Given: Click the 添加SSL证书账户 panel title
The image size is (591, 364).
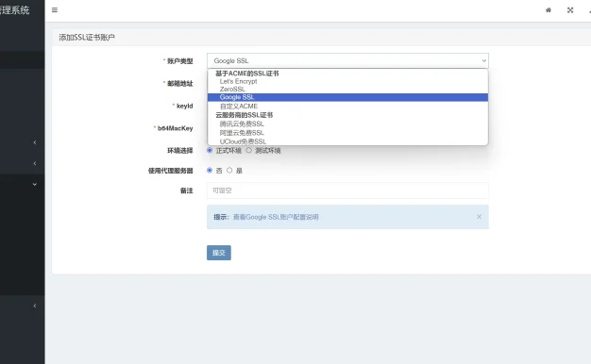Looking at the screenshot, I should coord(87,38).
